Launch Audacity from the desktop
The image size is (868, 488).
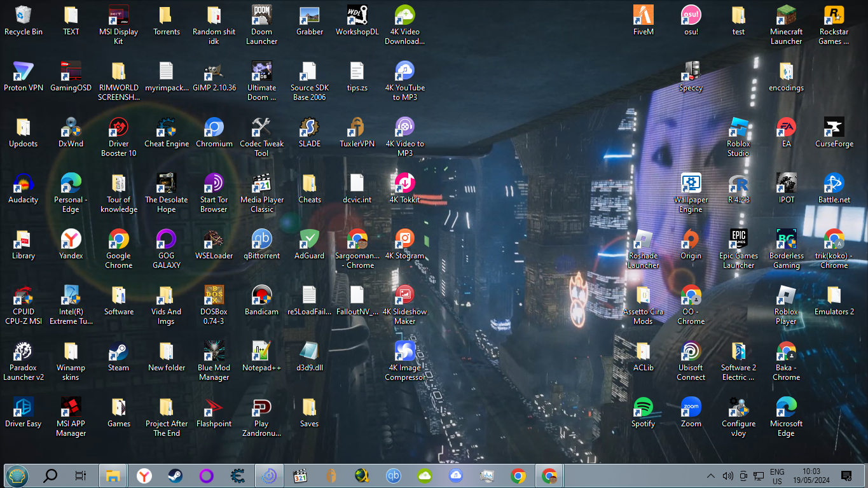pyautogui.click(x=24, y=184)
